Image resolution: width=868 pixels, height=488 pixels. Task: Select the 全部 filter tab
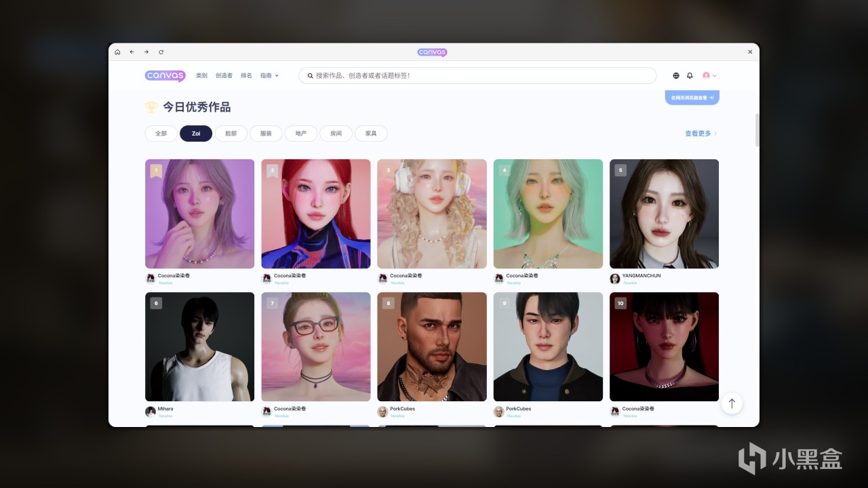[161, 134]
